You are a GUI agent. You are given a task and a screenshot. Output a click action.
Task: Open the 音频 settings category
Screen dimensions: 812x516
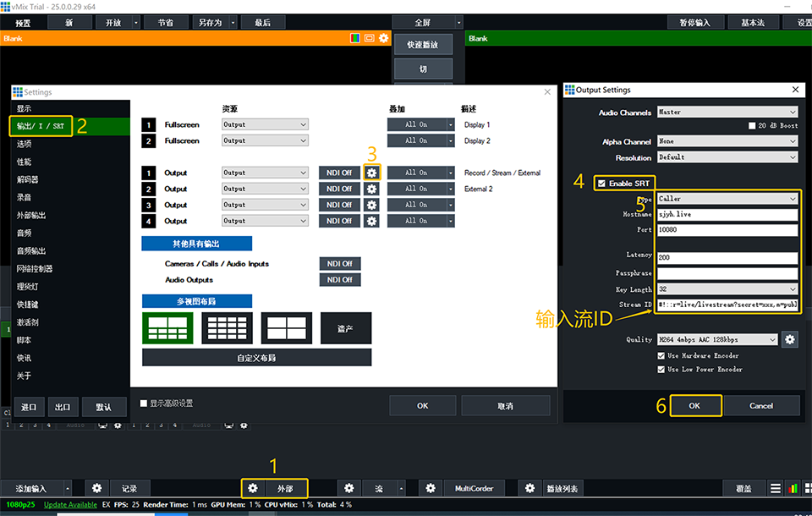click(x=25, y=233)
